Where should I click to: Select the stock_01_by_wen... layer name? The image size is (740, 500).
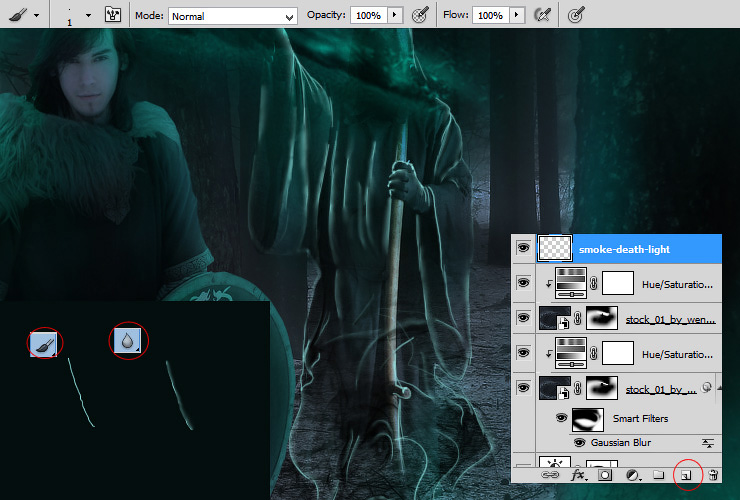(670, 320)
